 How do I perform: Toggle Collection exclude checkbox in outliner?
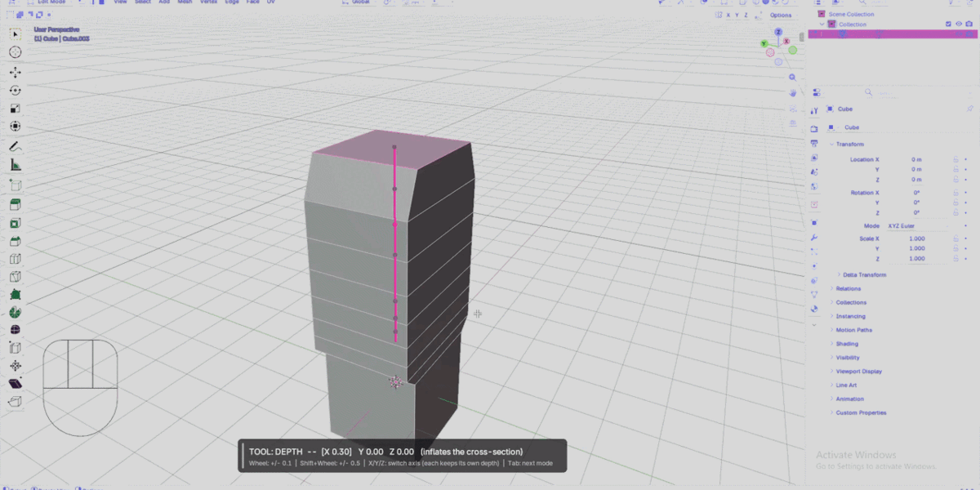tap(948, 24)
